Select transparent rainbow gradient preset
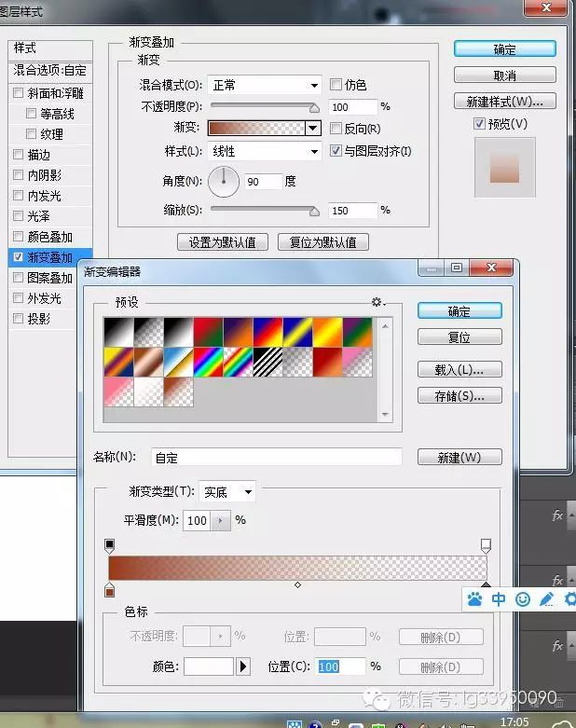Viewport: 576px width, 728px height. click(x=238, y=362)
